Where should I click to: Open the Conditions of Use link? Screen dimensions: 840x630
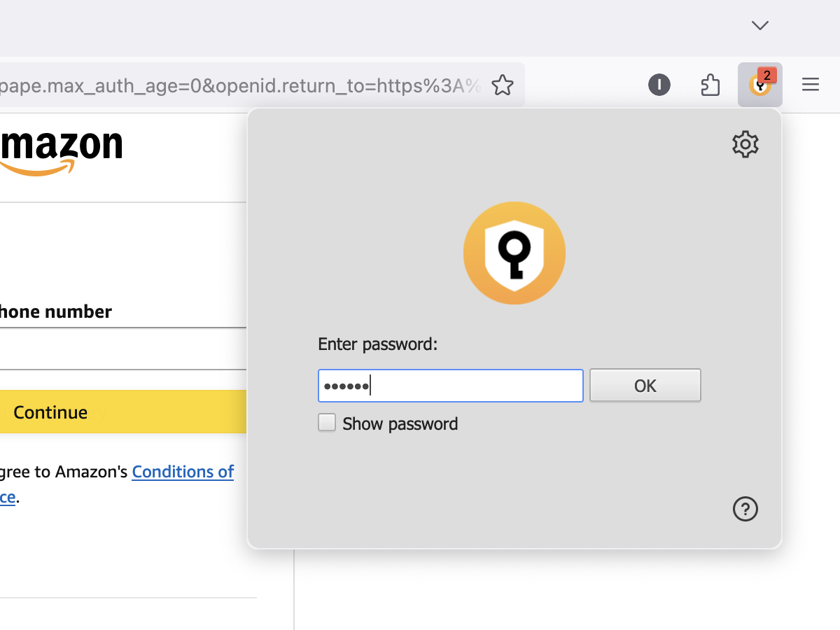click(183, 472)
